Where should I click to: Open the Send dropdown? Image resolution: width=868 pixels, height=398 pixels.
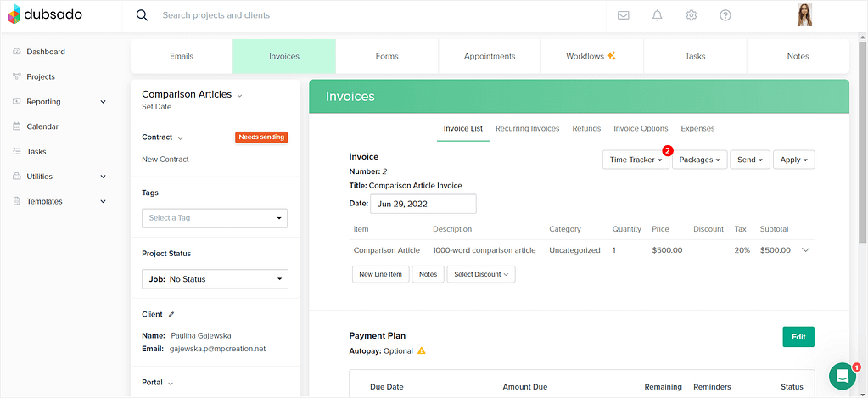pos(750,160)
